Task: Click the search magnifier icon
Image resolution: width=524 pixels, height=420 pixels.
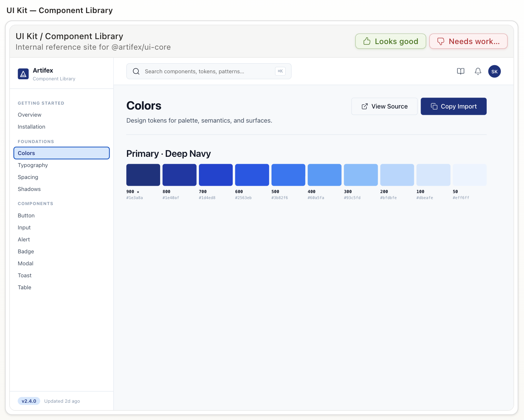Action: point(136,71)
